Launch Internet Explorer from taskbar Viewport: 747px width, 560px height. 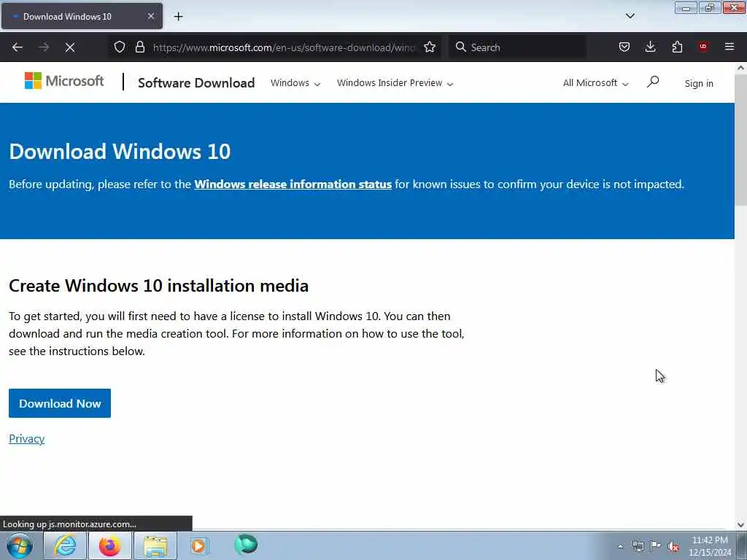click(65, 545)
